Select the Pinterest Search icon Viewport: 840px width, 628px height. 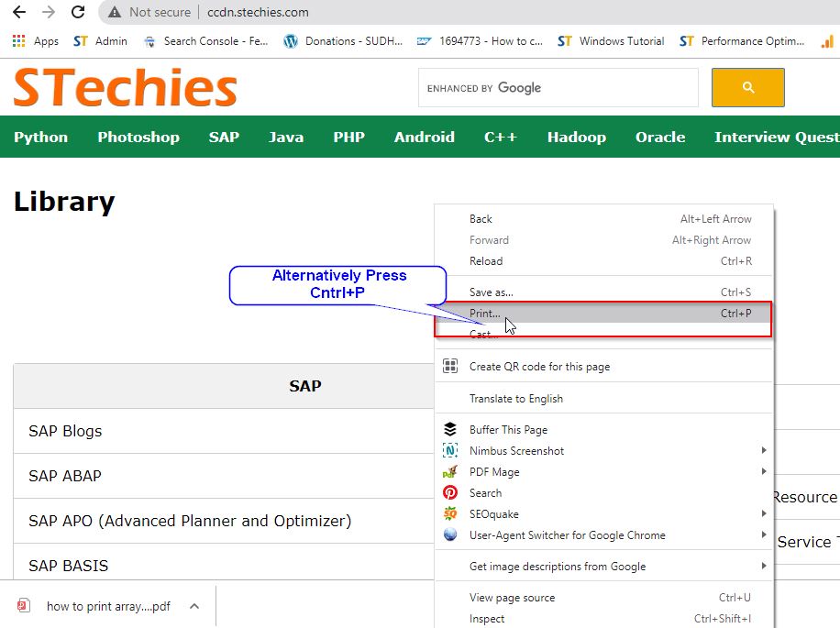[449, 492]
